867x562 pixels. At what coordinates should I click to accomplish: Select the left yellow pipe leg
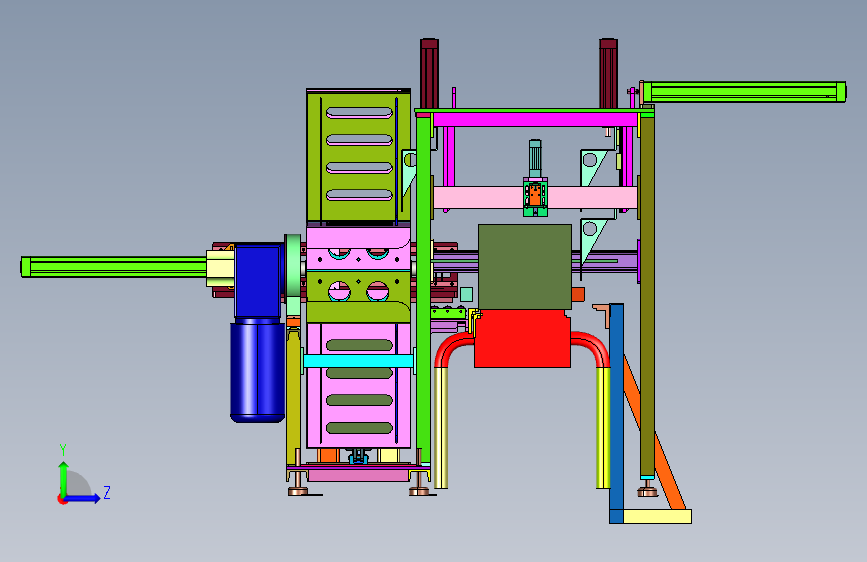(x=441, y=428)
